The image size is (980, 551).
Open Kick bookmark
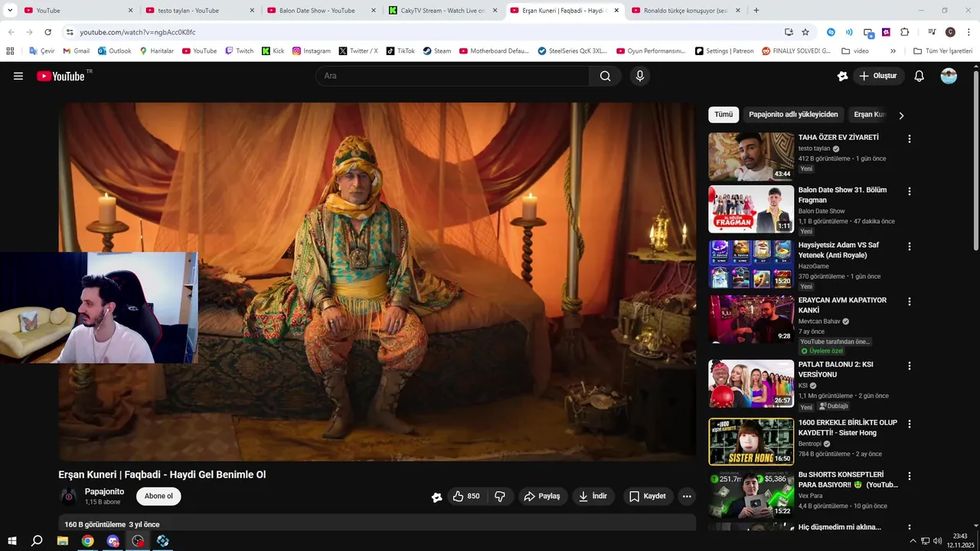(273, 51)
